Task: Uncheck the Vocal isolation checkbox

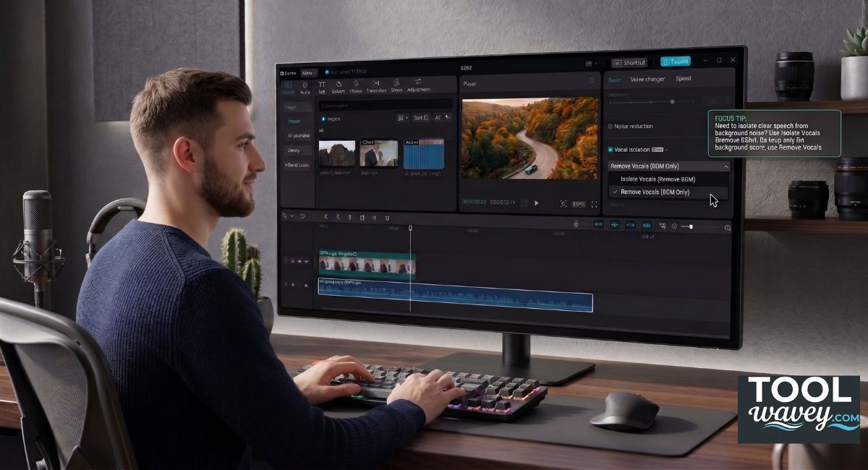Action: (x=610, y=150)
